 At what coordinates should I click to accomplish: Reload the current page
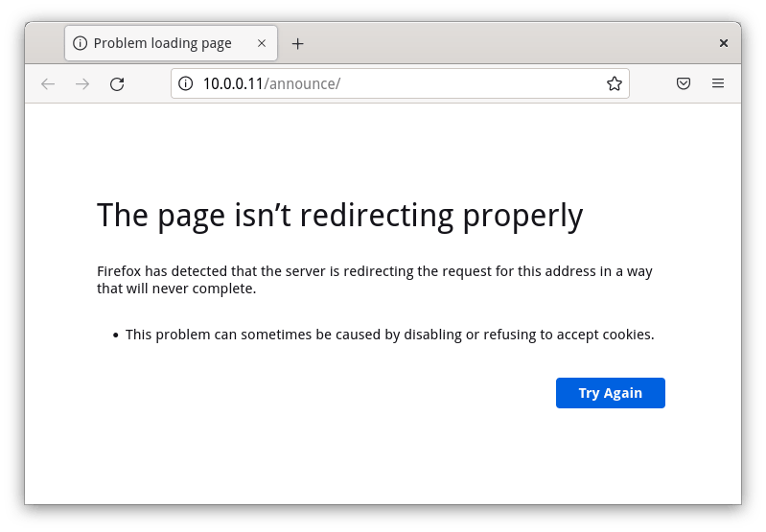pos(117,84)
